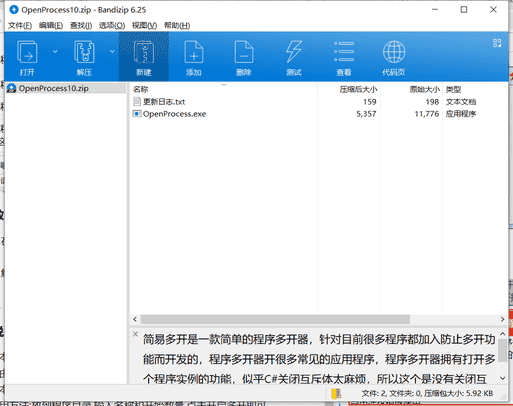Close the archive comment panel with X
Image resolution: width=513 pixels, height=406 pixels.
(135, 334)
